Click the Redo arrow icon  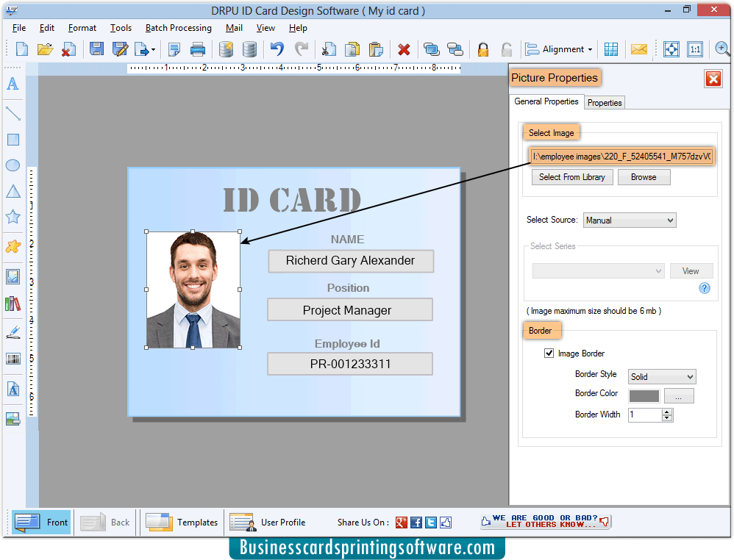coord(302,49)
